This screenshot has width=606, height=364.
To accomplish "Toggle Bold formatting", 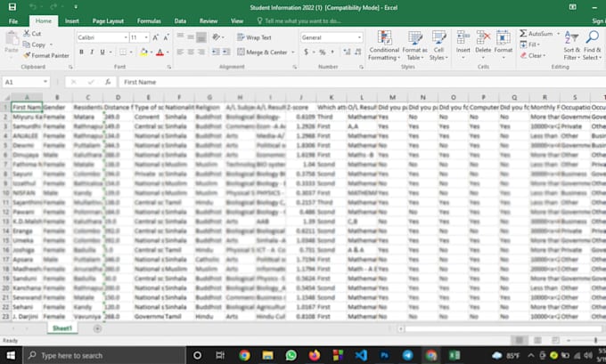I will 81,53.
